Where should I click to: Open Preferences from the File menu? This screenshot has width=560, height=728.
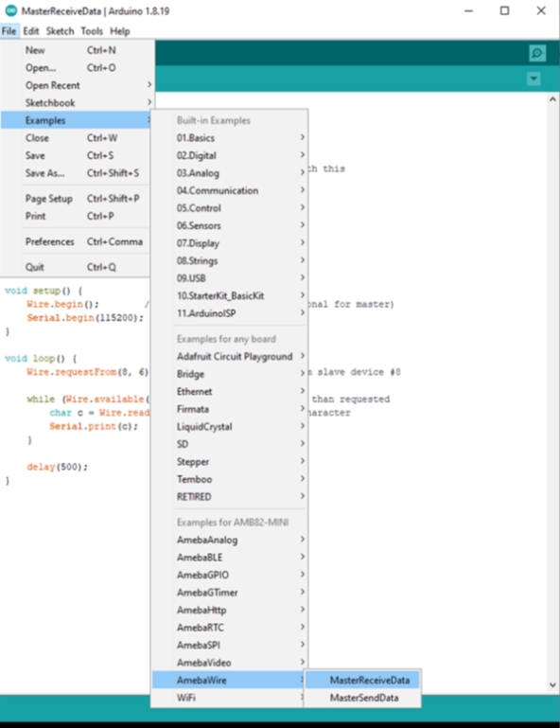click(77, 242)
